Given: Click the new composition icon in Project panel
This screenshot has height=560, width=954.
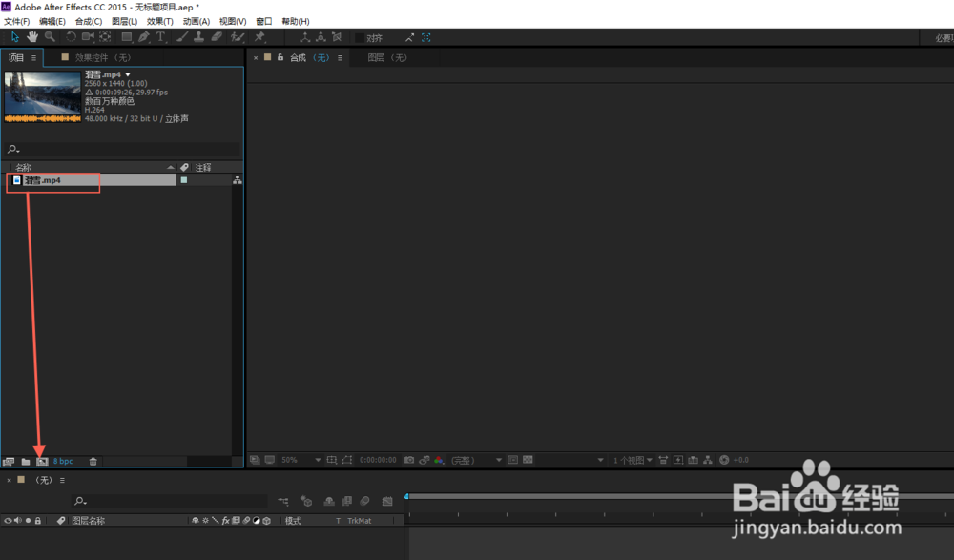Looking at the screenshot, I should coord(41,462).
